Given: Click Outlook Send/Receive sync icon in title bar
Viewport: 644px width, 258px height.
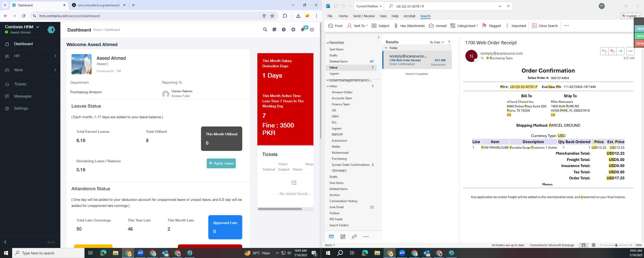Looking at the screenshot, I should (x=336, y=6).
